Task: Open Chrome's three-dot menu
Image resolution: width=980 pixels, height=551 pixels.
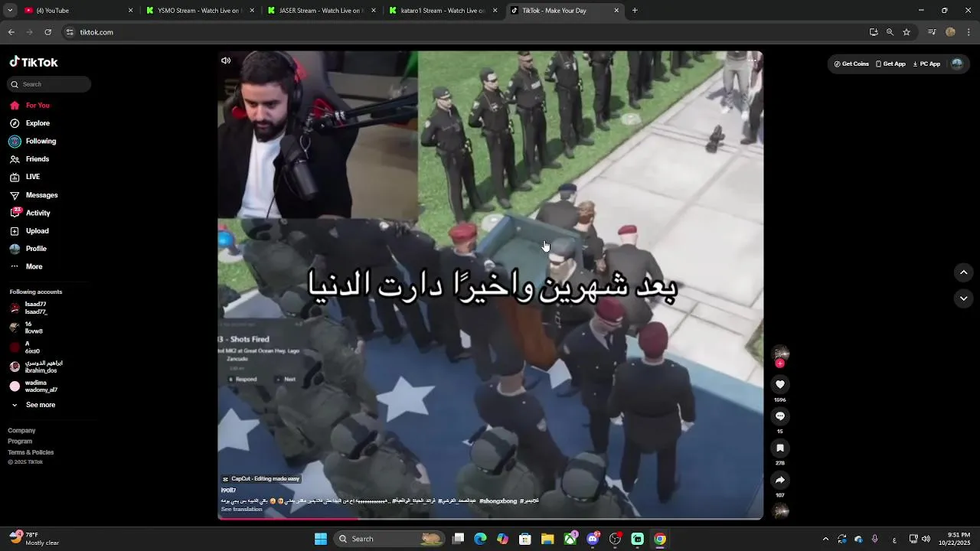Action: click(x=969, y=32)
